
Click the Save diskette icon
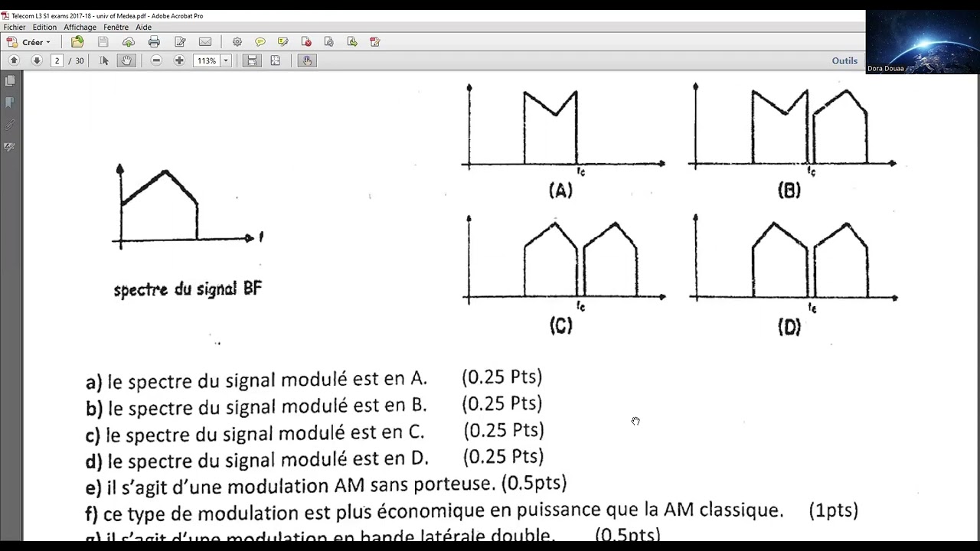coord(103,42)
